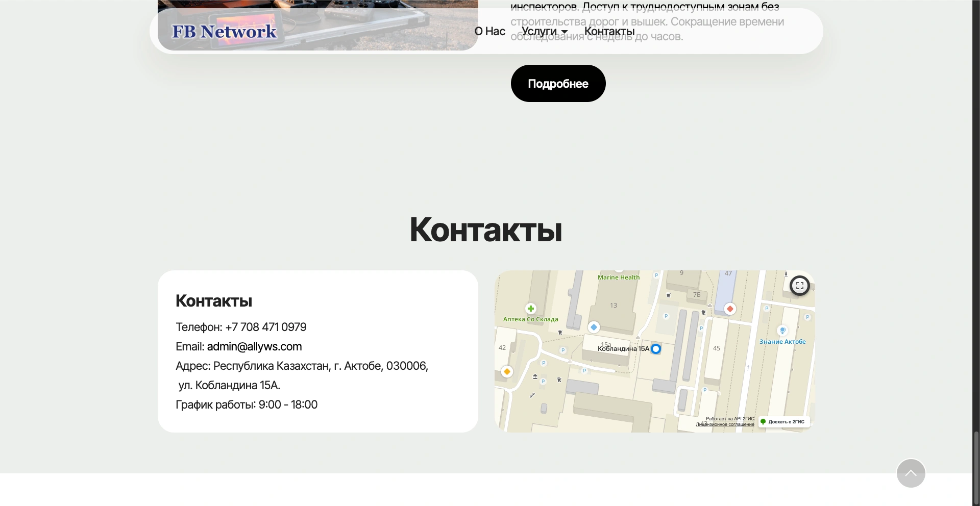980x506 pixels.
Task: Click the Знание Актобе map label
Action: click(782, 342)
